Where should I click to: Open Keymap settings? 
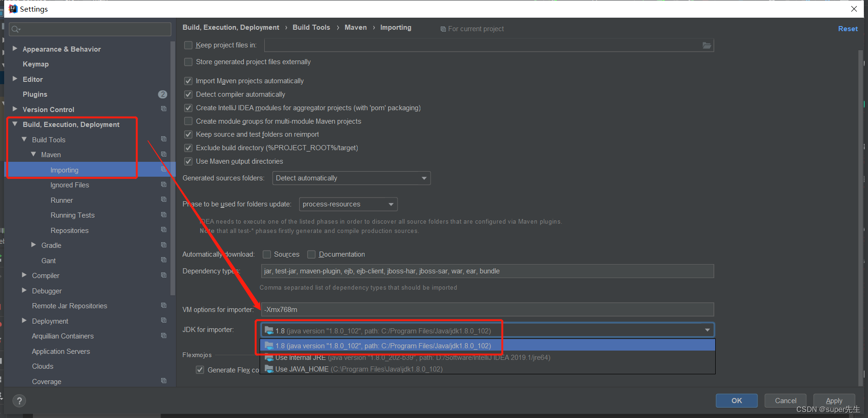36,64
